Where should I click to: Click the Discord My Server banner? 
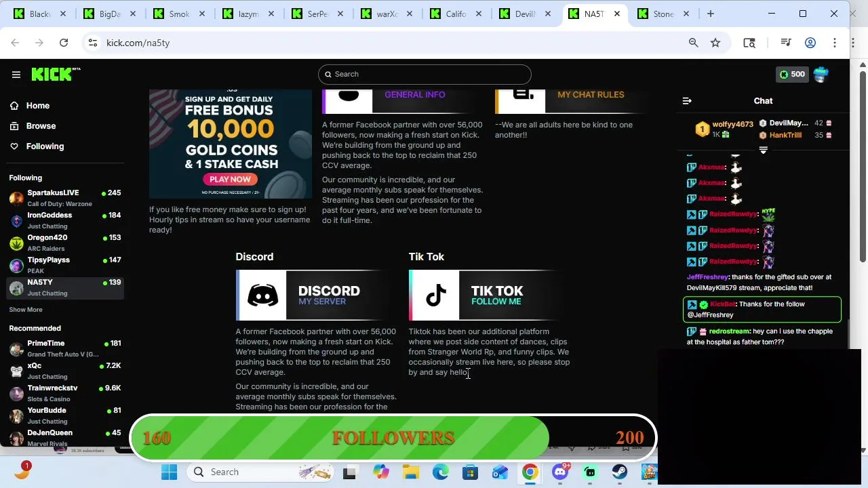tap(315, 295)
